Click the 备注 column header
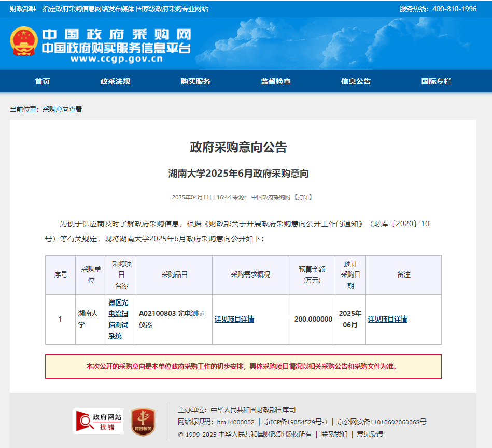This screenshot has height=448, width=492. pyautogui.click(x=403, y=274)
